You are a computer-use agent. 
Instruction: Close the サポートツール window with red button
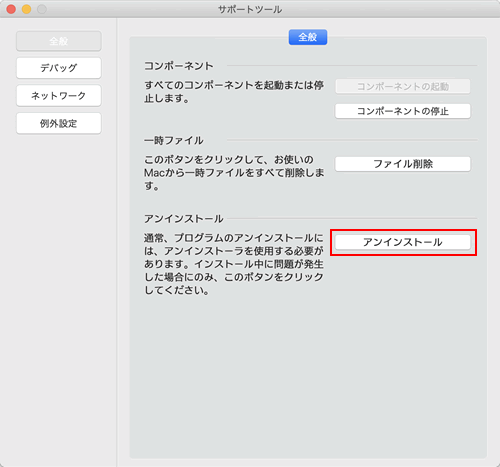pos(11,9)
